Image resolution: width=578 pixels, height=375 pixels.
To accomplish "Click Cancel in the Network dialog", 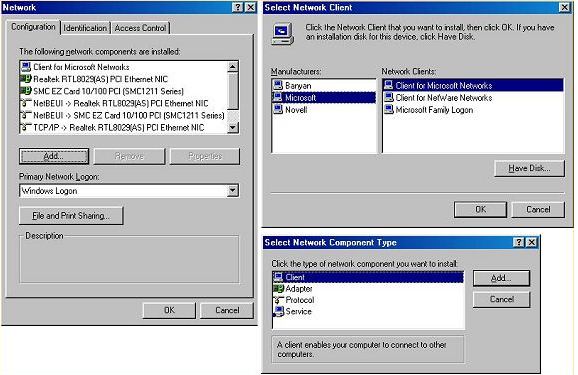I will pos(227,310).
